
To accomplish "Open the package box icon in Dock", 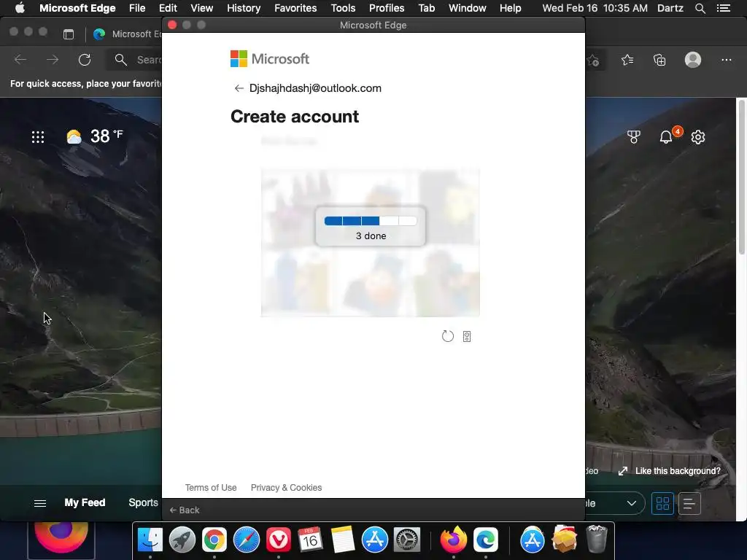I will pos(565,539).
